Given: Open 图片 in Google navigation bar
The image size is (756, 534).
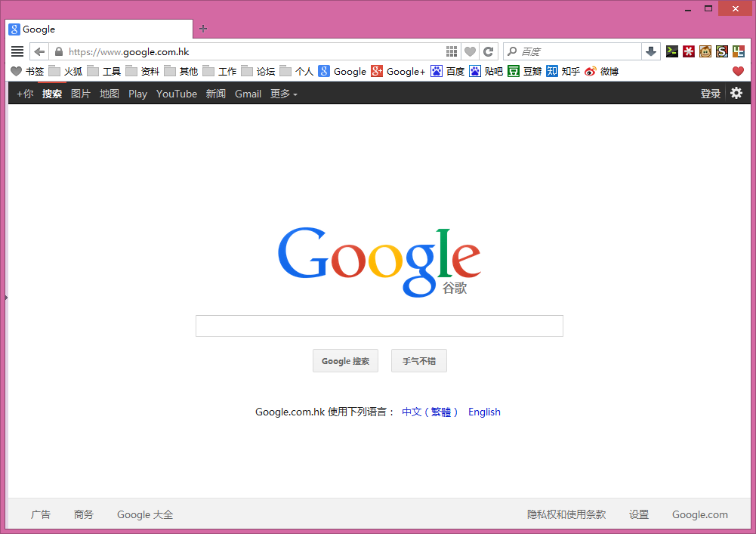Looking at the screenshot, I should coord(81,94).
